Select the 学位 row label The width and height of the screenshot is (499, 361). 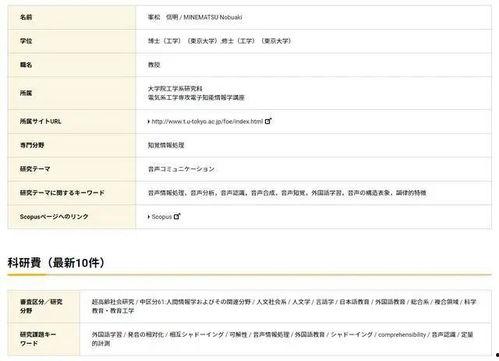tap(26, 41)
